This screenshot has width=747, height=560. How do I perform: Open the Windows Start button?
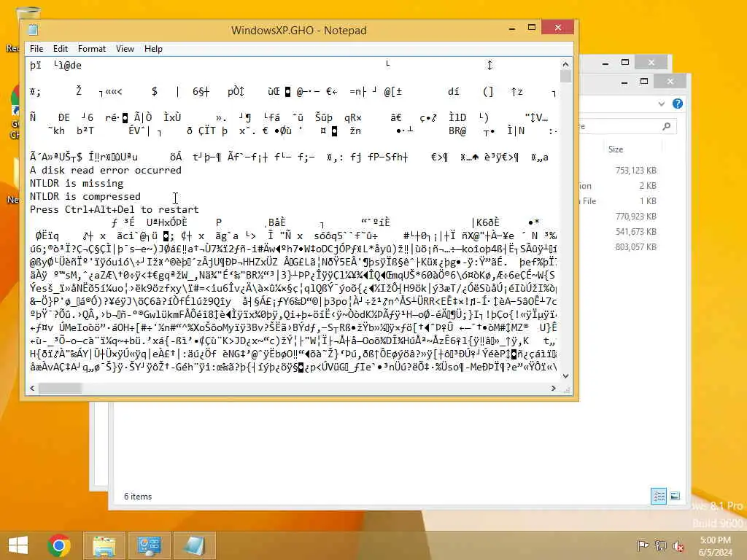point(18,545)
